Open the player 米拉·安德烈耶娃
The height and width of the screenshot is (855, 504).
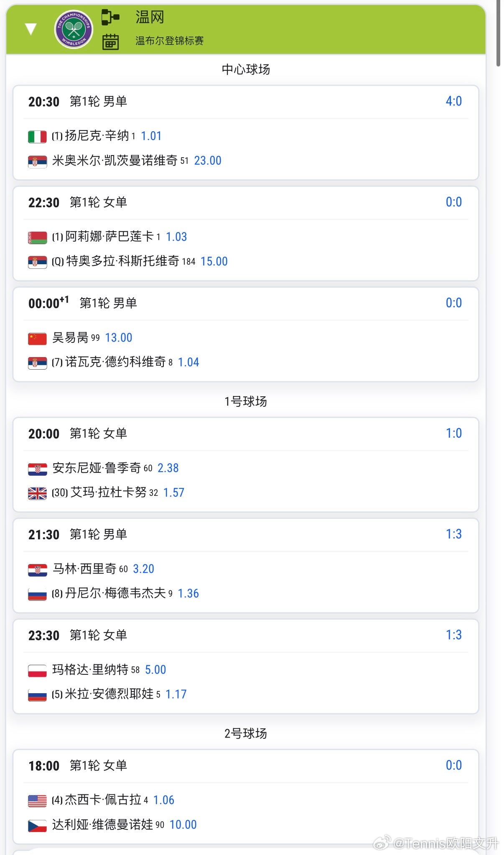pyautogui.click(x=109, y=694)
